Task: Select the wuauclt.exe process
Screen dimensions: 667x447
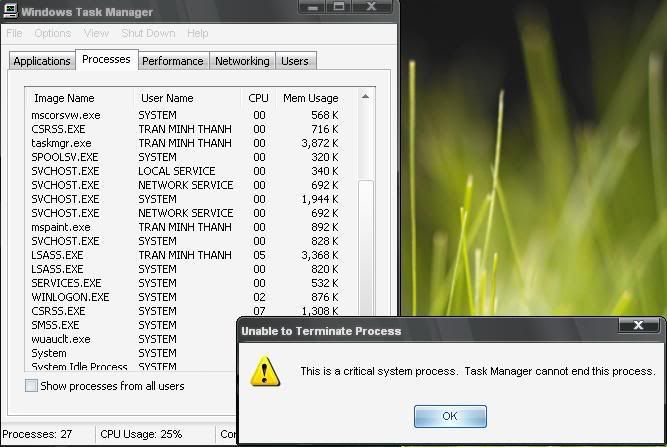Action: click(131, 339)
